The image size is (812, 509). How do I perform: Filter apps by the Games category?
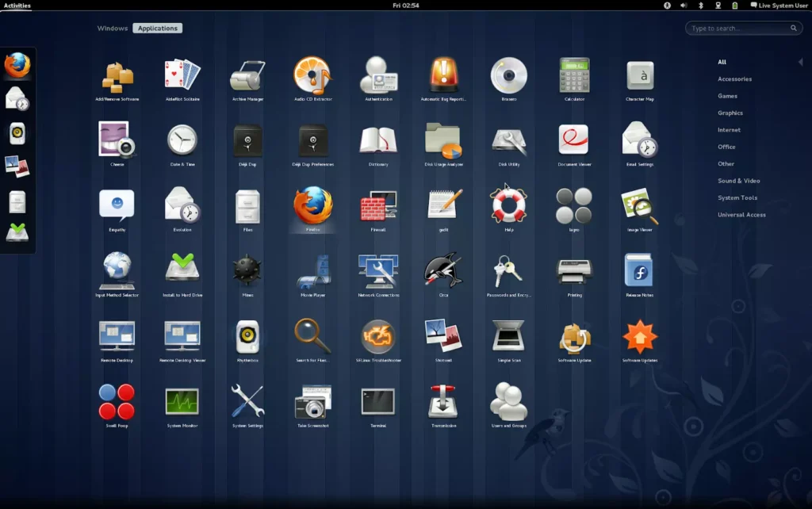(727, 96)
